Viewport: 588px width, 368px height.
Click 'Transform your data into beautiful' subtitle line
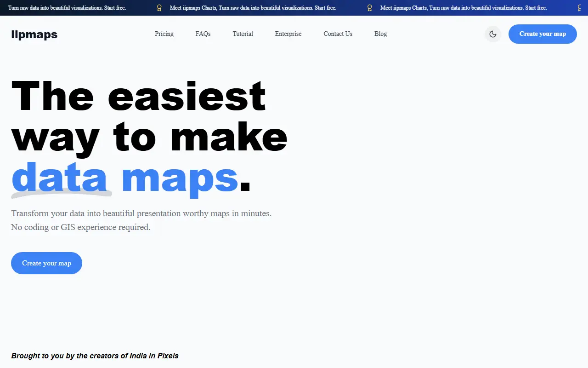coord(141,213)
